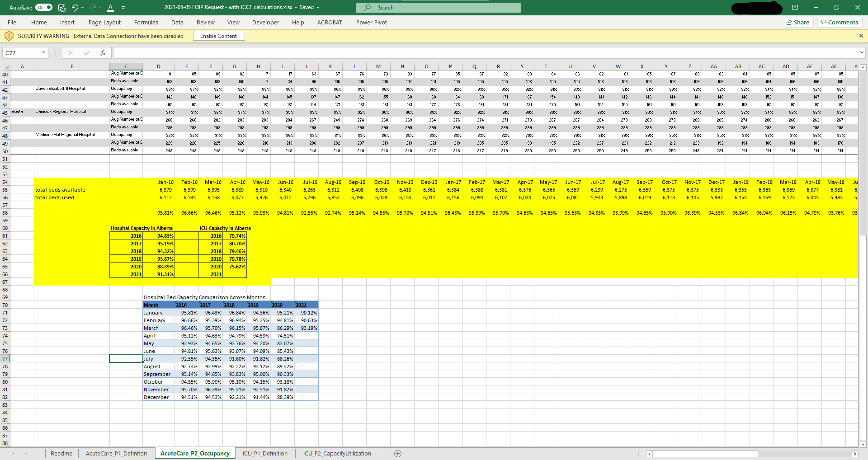Click the Comments speech bubble button
Screen dimensions: 868x460
click(x=840, y=22)
